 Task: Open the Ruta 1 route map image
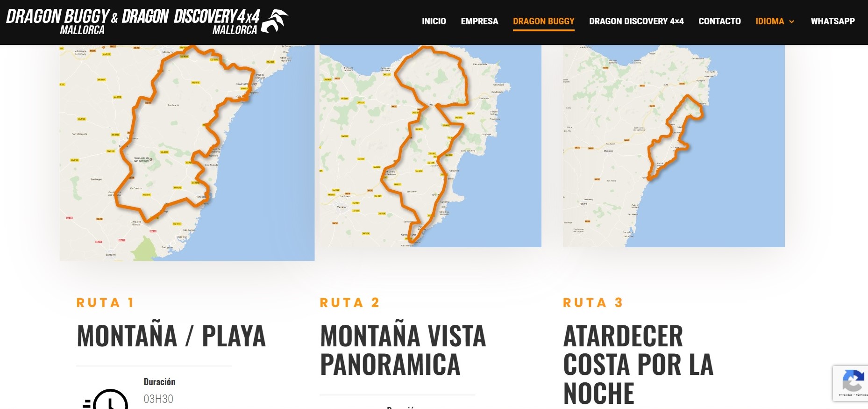click(187, 153)
